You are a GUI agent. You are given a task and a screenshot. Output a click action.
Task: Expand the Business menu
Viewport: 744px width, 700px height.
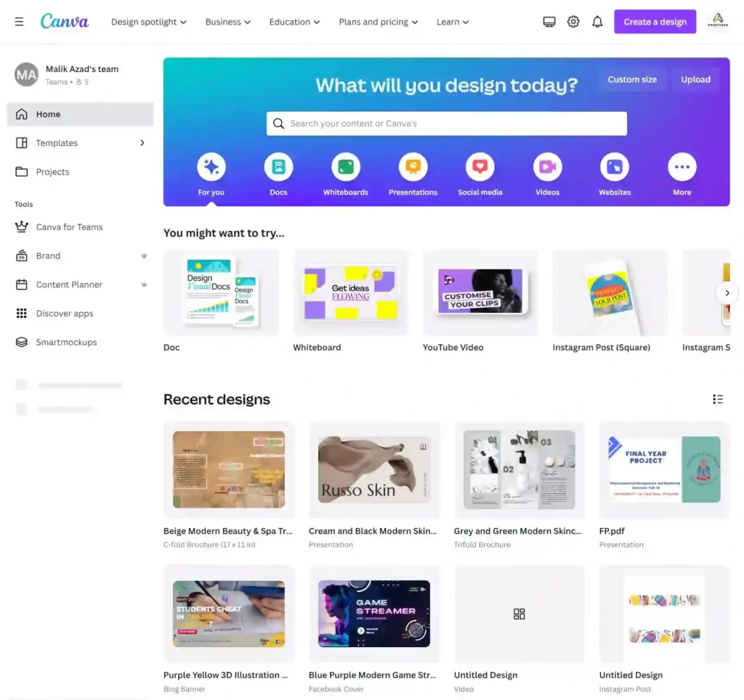(227, 22)
